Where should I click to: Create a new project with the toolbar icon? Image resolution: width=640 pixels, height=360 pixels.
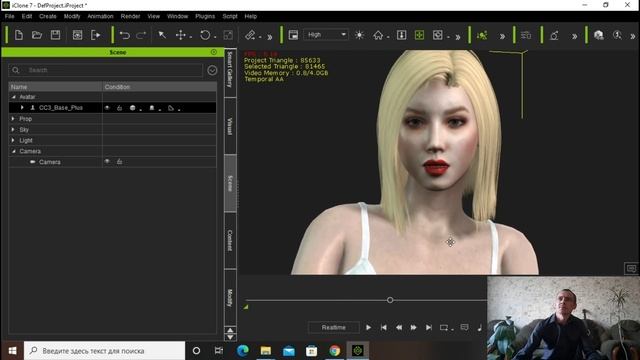point(19,35)
